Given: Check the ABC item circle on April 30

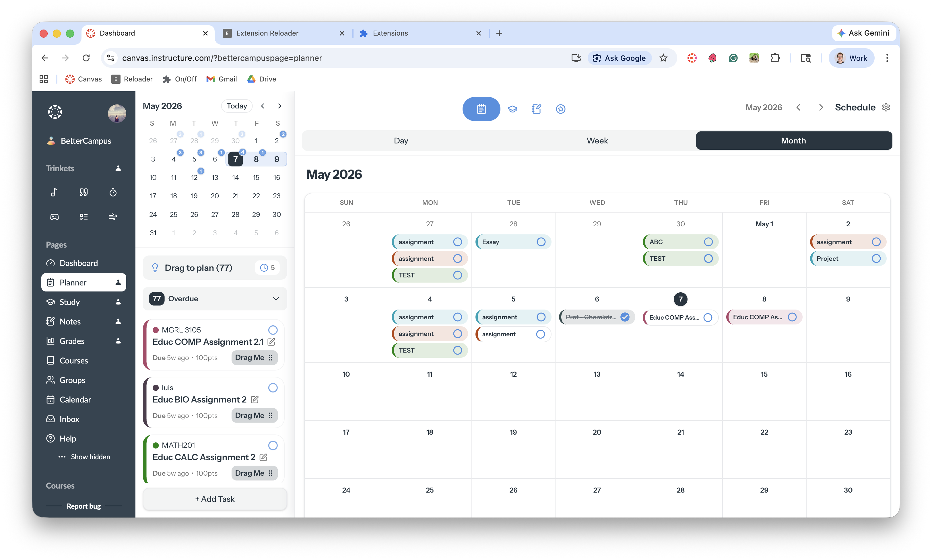Looking at the screenshot, I should (708, 242).
